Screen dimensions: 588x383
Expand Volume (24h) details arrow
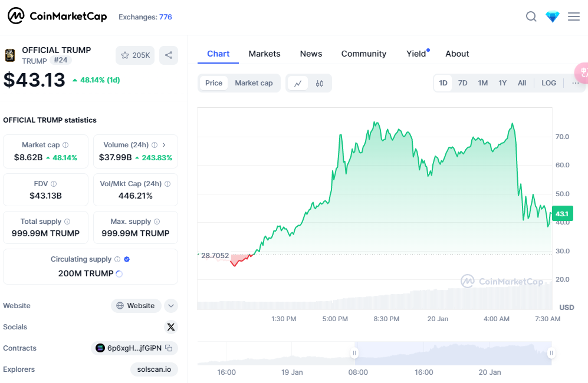164,145
